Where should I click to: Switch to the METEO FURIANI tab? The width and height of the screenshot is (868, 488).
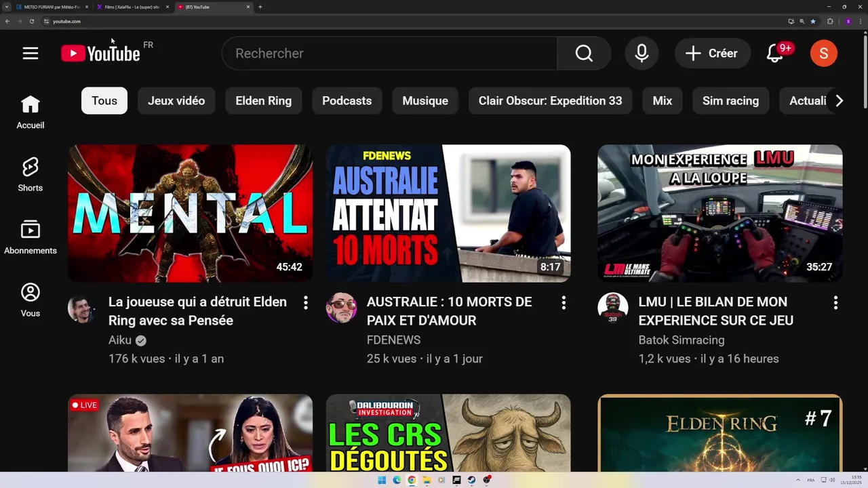click(52, 7)
